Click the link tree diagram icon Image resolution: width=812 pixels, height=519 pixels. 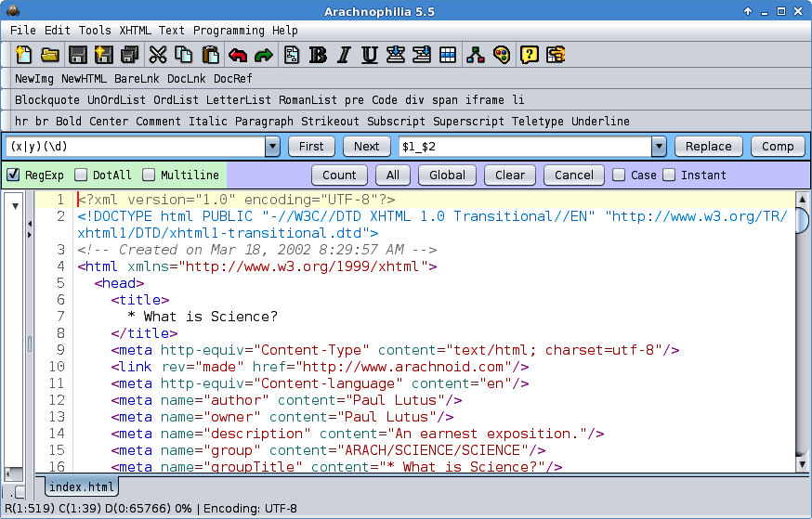tap(476, 55)
